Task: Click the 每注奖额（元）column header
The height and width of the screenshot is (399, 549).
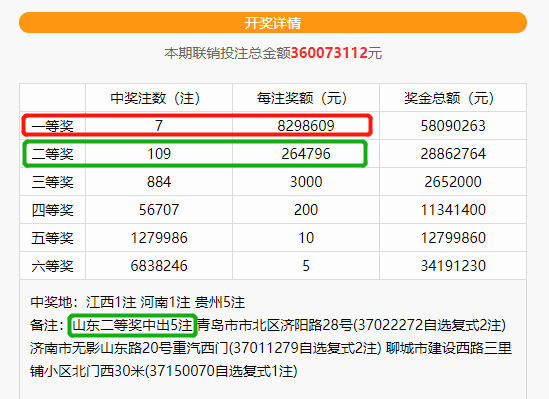Action: [x=302, y=98]
